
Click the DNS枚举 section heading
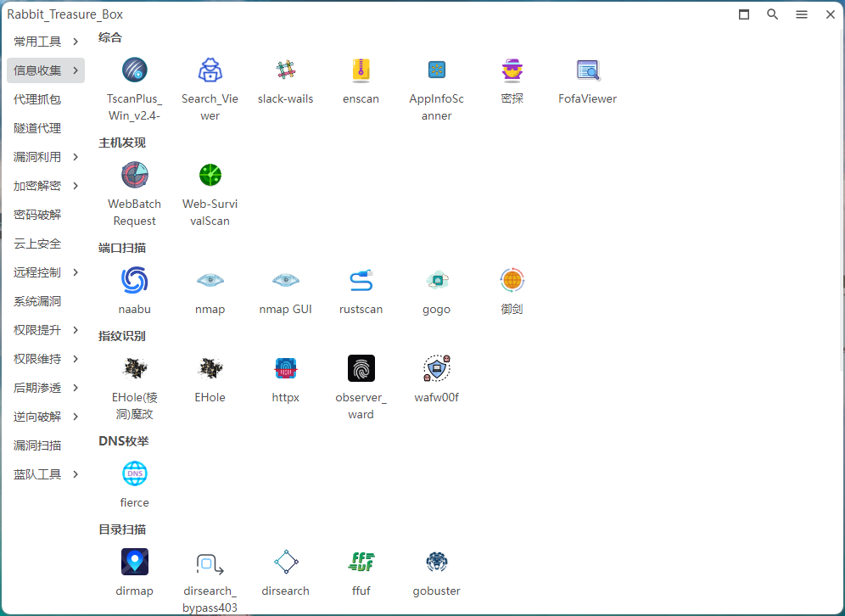(x=123, y=441)
